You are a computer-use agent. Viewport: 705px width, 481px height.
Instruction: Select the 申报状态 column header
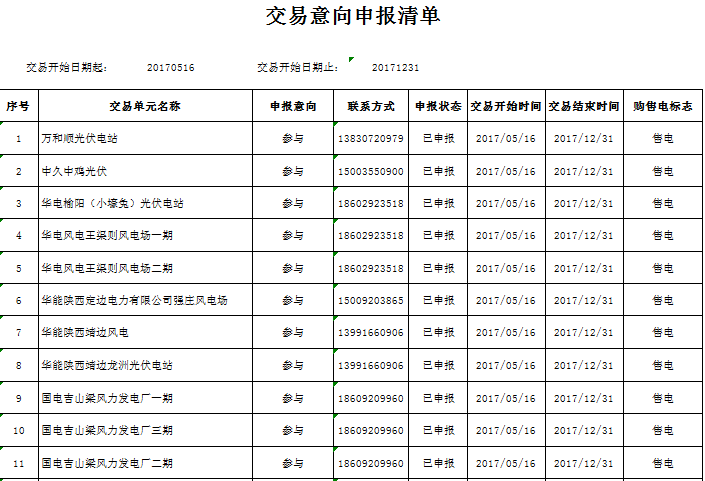[x=438, y=106]
